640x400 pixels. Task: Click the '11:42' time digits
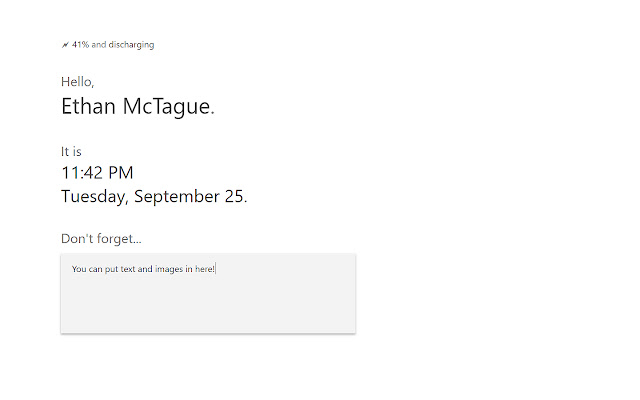(x=82, y=173)
